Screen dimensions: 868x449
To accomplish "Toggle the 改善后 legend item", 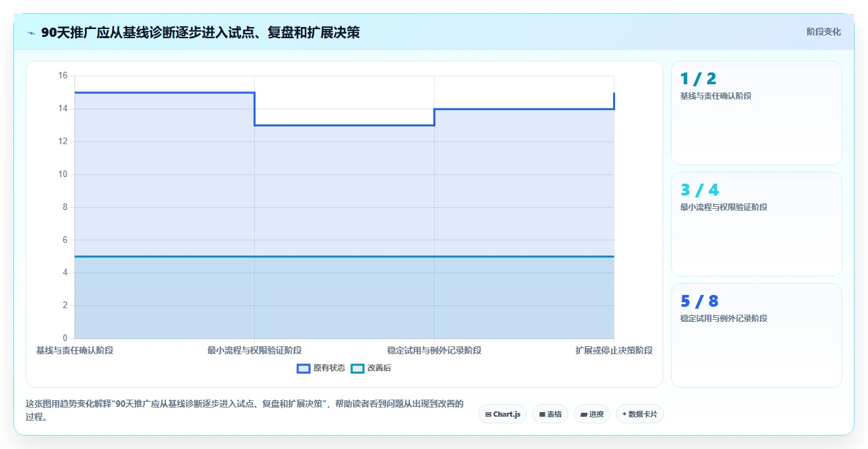I will tap(371, 368).
